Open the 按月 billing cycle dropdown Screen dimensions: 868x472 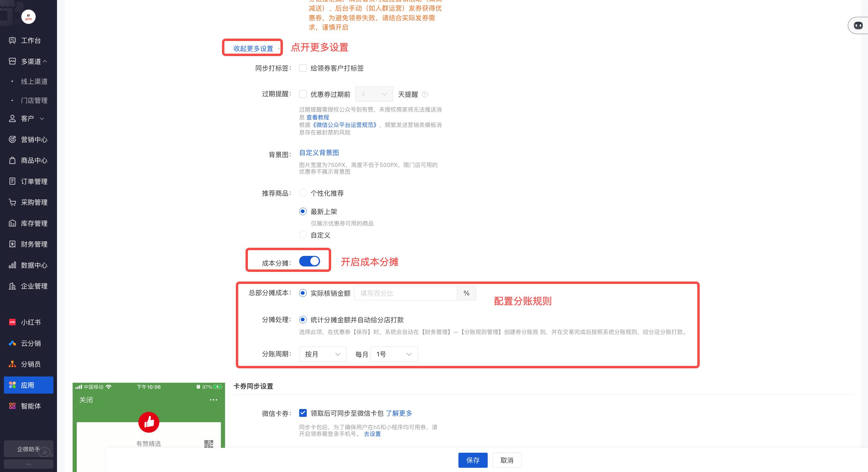(x=322, y=354)
